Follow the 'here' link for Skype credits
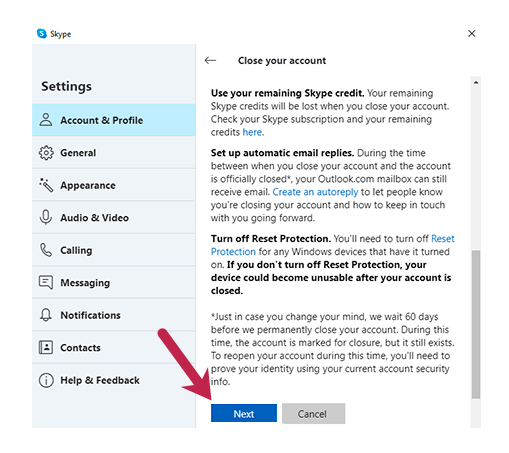Viewport: 509px width, 453px height. click(252, 132)
